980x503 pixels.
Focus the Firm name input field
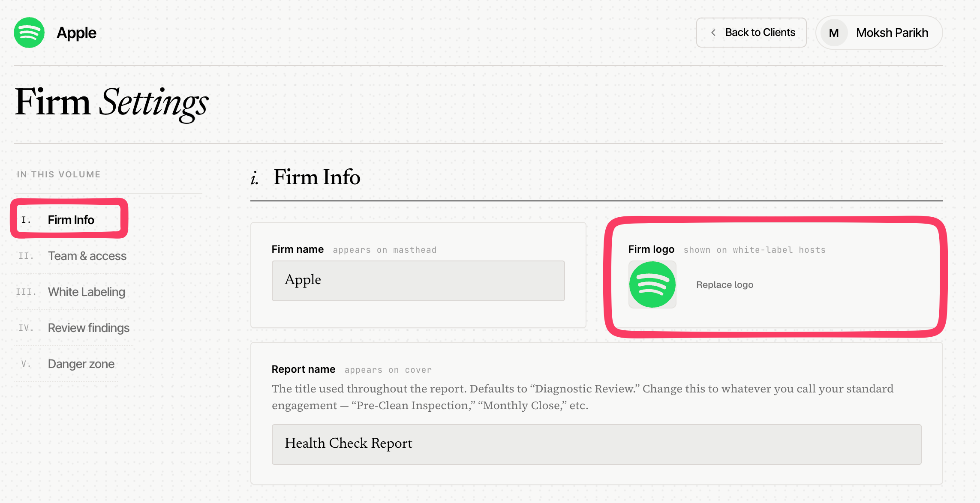pyautogui.click(x=418, y=281)
